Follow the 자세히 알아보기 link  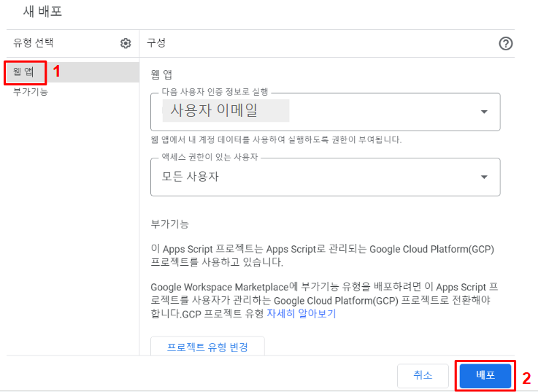click(301, 313)
